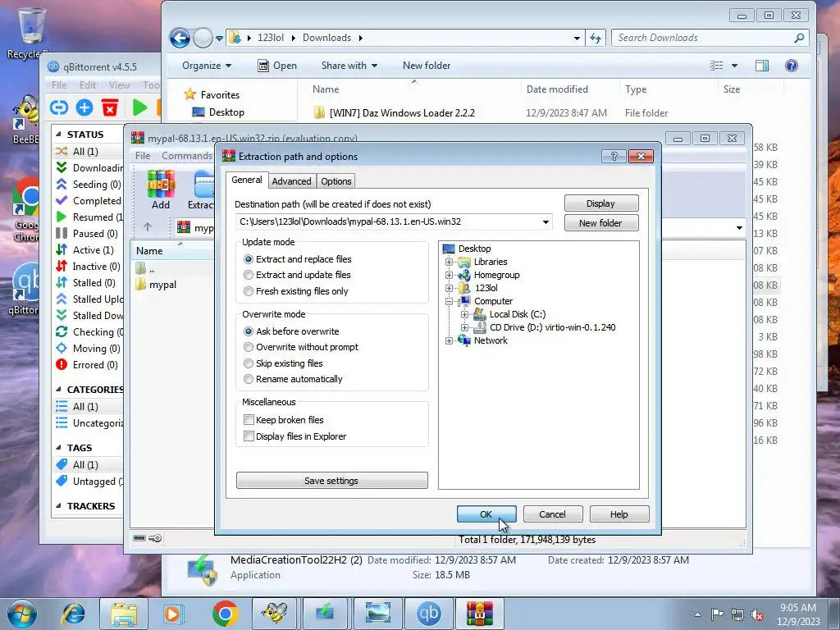Open the Explorer Organize dropdown
The height and width of the screenshot is (630, 840).
pyautogui.click(x=207, y=66)
